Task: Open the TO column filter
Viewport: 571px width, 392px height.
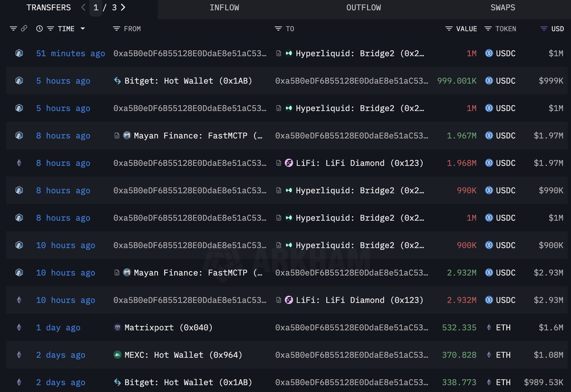Action: click(278, 29)
